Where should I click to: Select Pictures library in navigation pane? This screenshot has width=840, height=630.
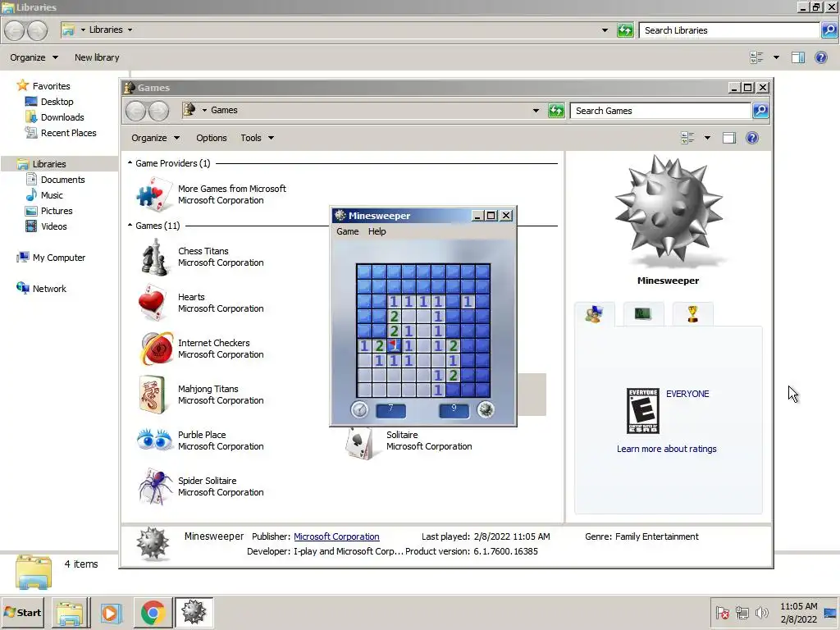click(x=48, y=211)
